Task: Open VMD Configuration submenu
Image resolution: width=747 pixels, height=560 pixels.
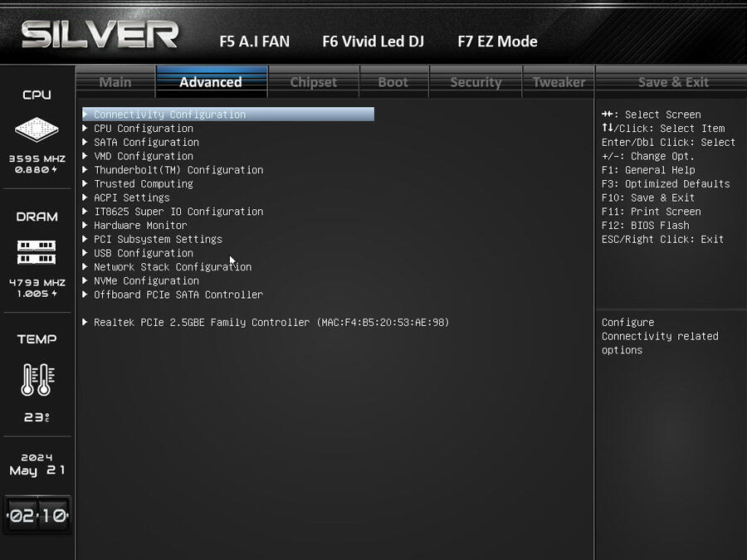Action: [x=144, y=156]
